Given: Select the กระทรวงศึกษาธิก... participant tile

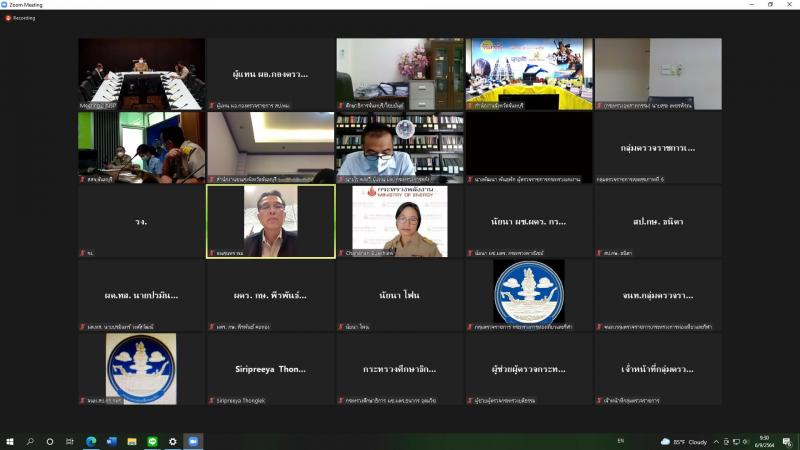Looking at the screenshot, I should [400, 369].
